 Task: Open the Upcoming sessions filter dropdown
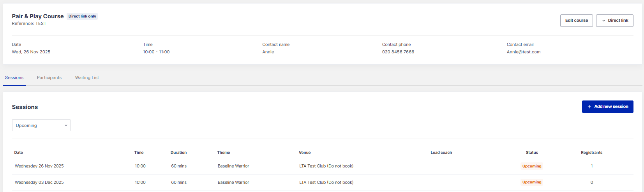[41, 125]
